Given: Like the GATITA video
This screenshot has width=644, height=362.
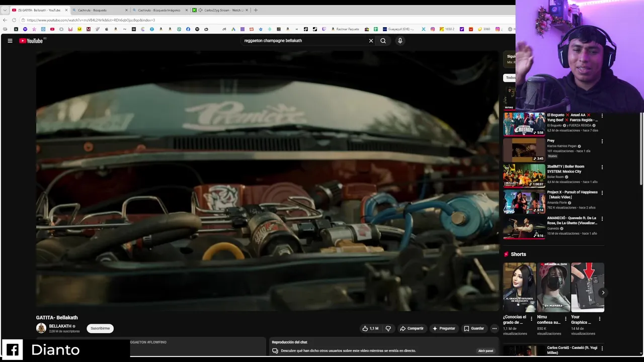Looking at the screenshot, I should (370, 328).
